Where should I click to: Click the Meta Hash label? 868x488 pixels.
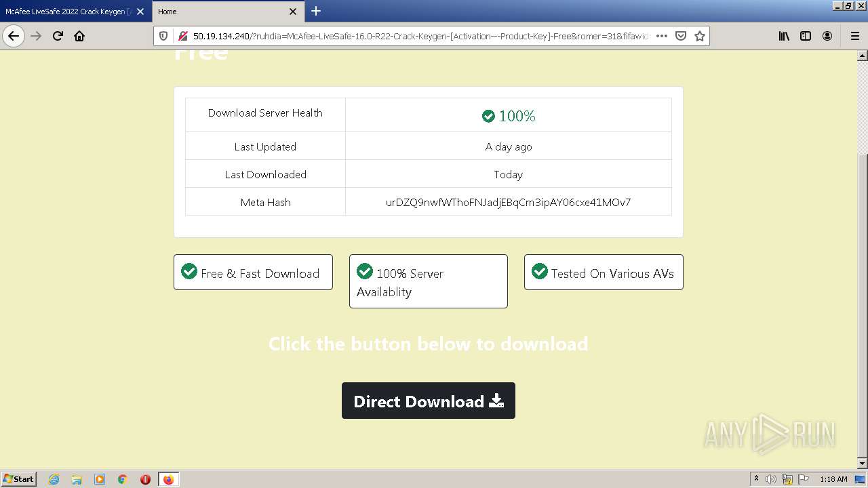[x=265, y=202]
